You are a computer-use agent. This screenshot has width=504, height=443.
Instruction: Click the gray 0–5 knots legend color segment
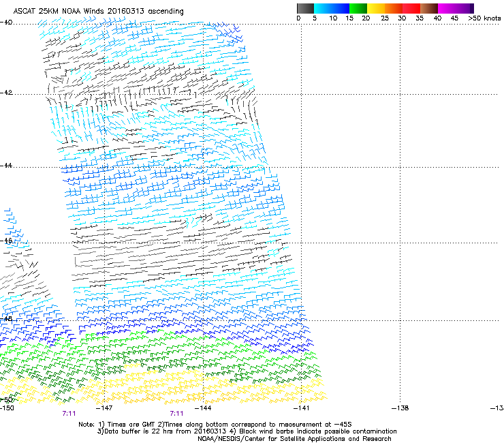(x=305, y=8)
